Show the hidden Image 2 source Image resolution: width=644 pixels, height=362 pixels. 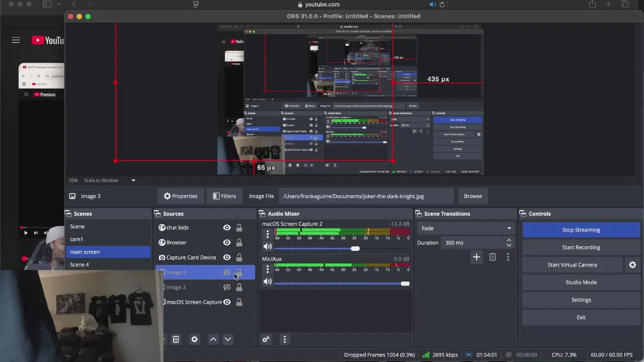pyautogui.click(x=227, y=287)
